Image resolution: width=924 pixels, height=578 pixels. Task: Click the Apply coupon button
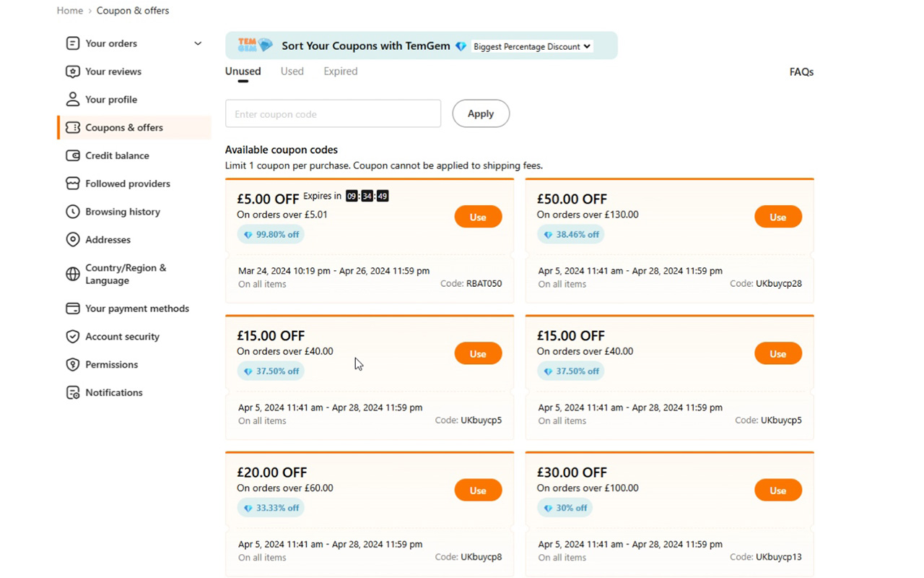(x=481, y=113)
